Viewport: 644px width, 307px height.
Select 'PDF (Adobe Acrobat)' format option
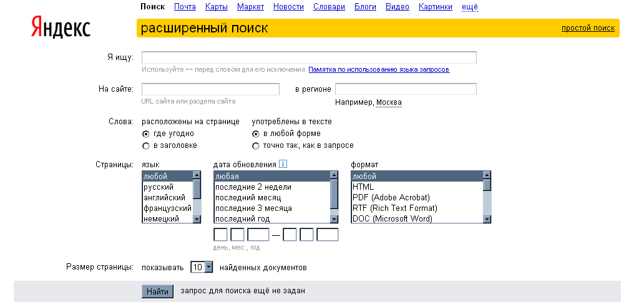point(417,198)
